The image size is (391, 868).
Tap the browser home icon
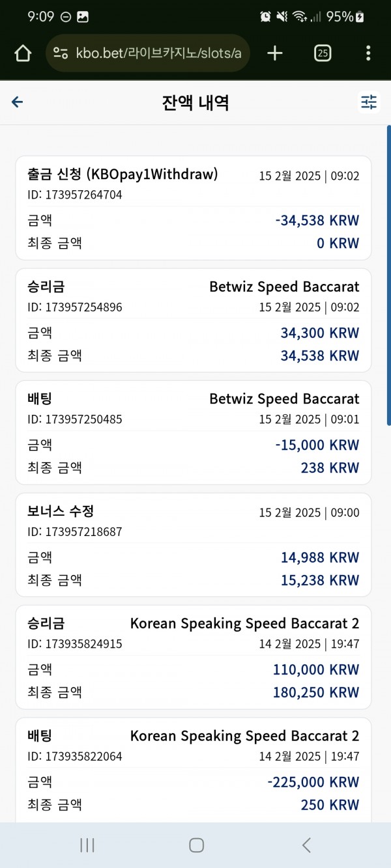pyautogui.click(x=23, y=53)
